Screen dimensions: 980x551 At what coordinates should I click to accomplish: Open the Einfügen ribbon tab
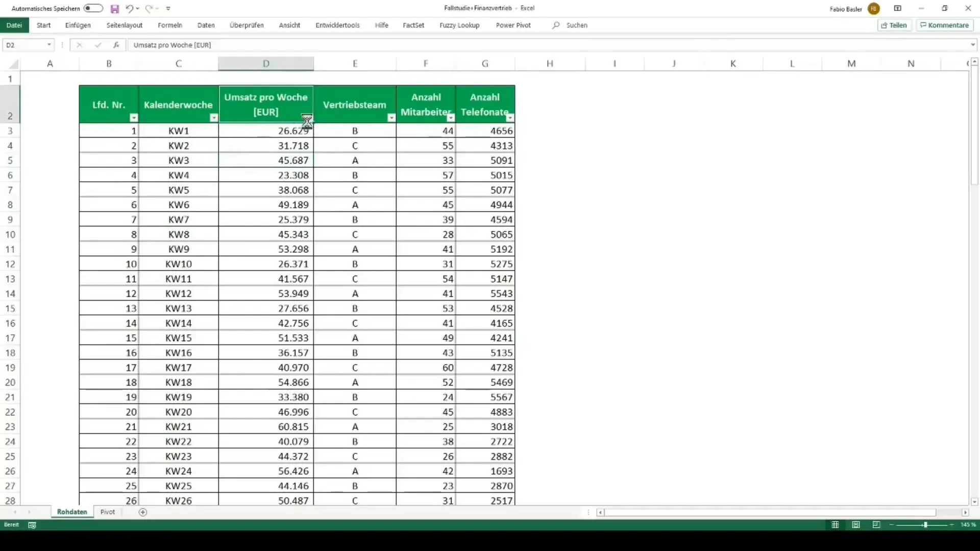[78, 25]
